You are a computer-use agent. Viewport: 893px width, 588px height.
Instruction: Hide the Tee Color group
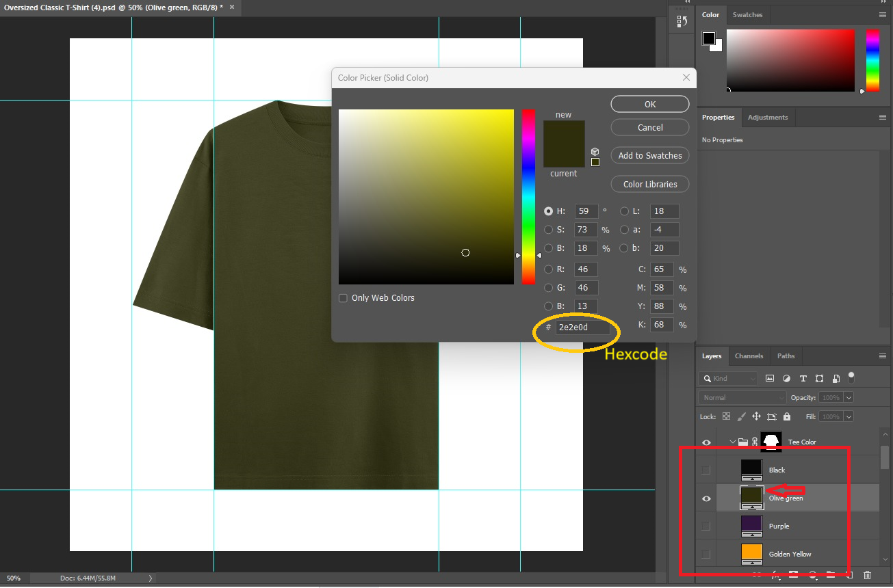coord(706,442)
